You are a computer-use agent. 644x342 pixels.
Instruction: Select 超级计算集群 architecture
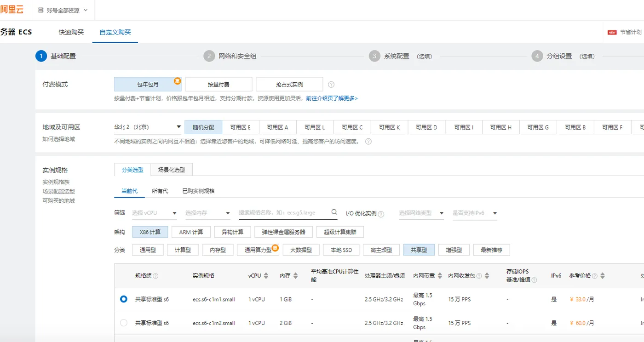click(x=340, y=232)
